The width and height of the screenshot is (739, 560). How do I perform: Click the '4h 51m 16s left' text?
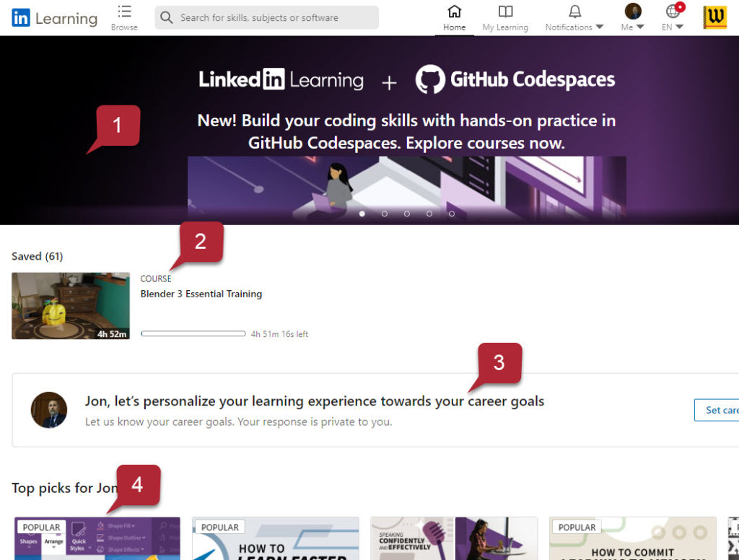coord(279,334)
